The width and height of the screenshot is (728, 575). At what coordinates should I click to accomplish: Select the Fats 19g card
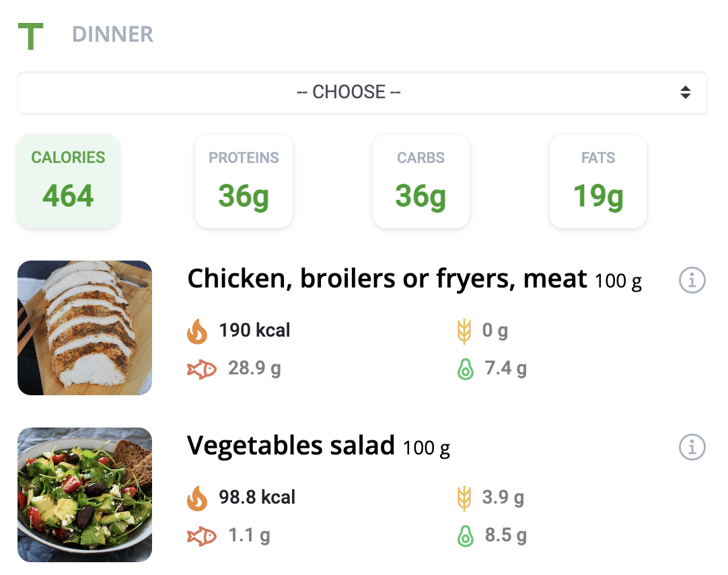coord(598,182)
